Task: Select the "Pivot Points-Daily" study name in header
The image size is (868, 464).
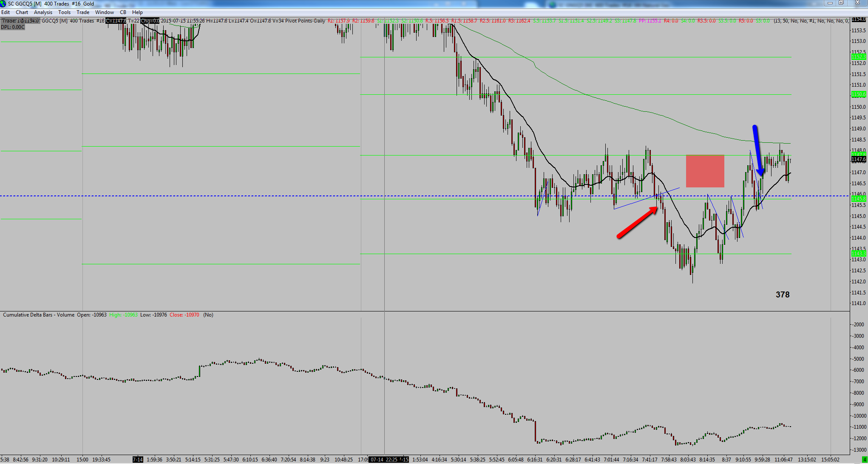Action: (x=304, y=21)
